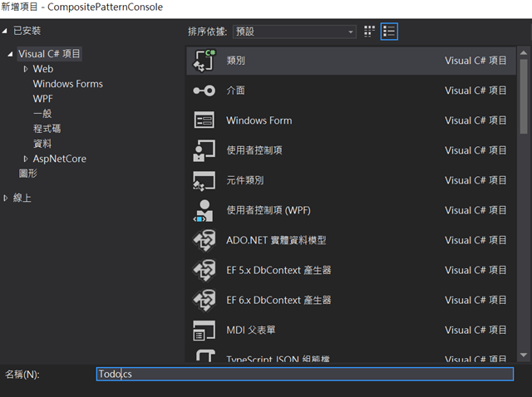532x397 pixels.
Task: Click the ADO.NET 實體資料模型 icon
Action: click(204, 240)
